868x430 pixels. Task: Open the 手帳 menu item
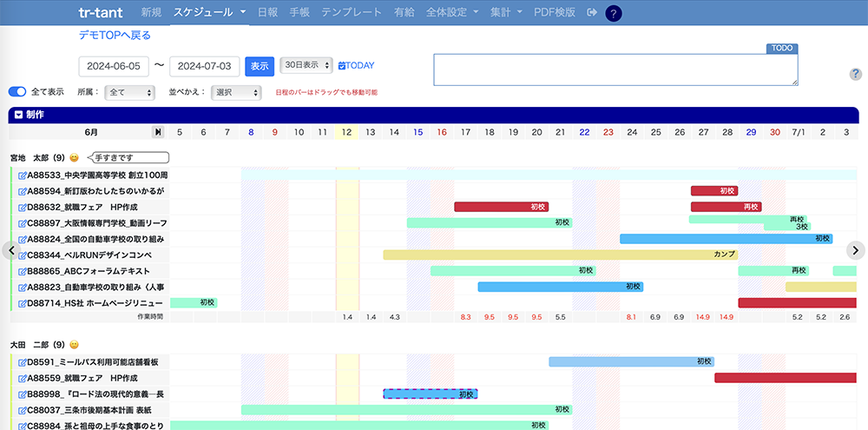(299, 12)
